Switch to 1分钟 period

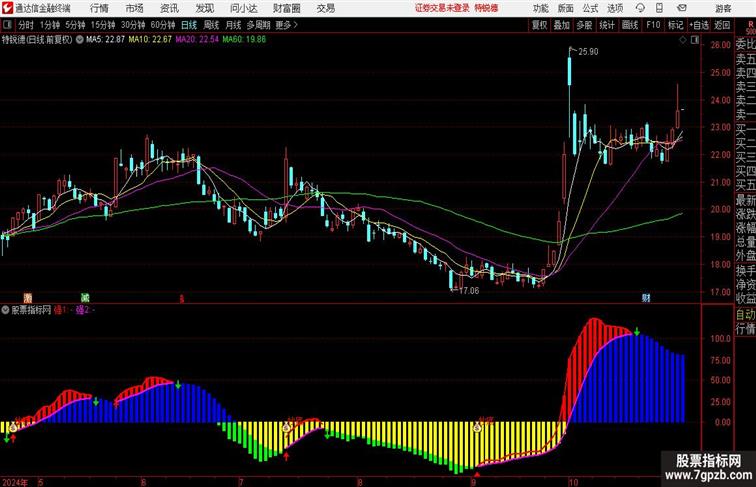click(50, 25)
